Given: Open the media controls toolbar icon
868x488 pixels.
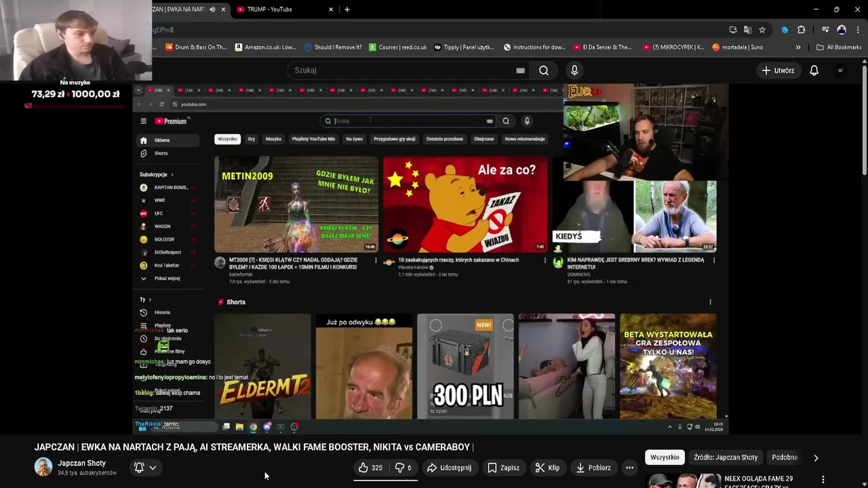Looking at the screenshot, I should (825, 30).
